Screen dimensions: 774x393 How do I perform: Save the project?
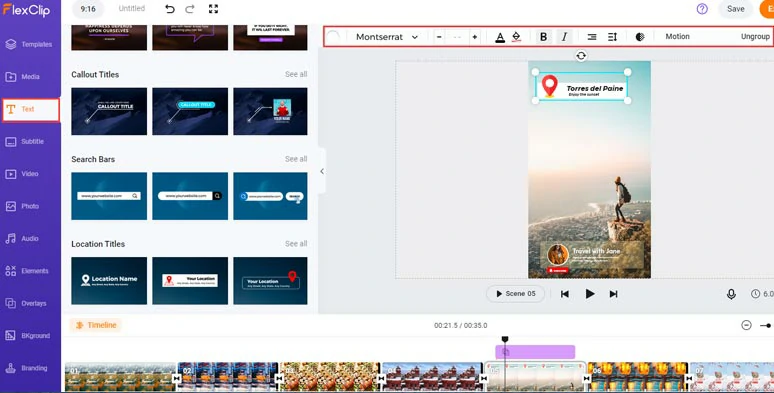pos(735,9)
